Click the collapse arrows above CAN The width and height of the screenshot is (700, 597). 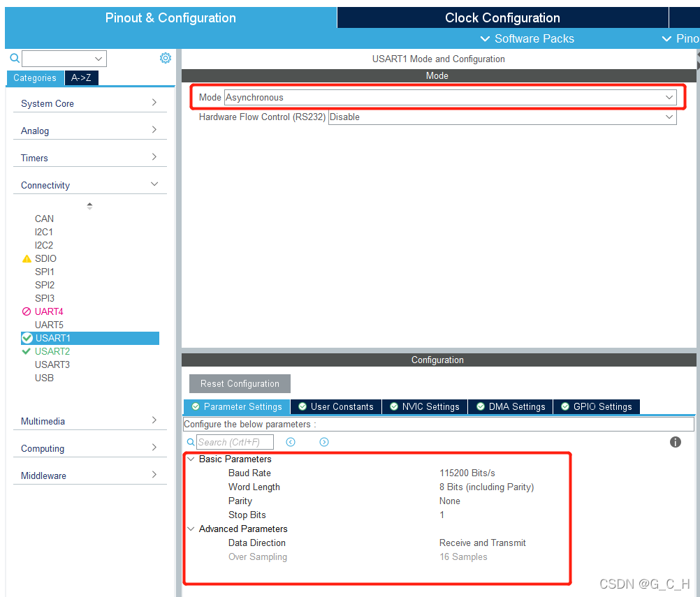(89, 206)
